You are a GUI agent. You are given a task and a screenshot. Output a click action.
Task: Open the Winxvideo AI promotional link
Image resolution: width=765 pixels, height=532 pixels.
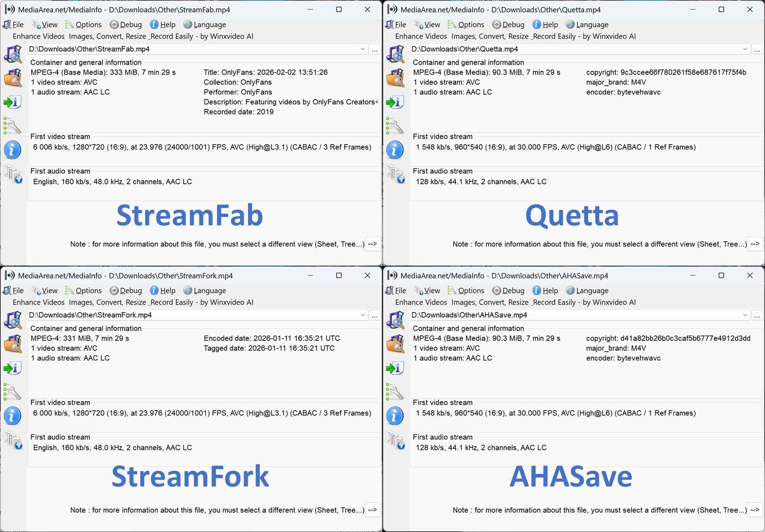[133, 36]
